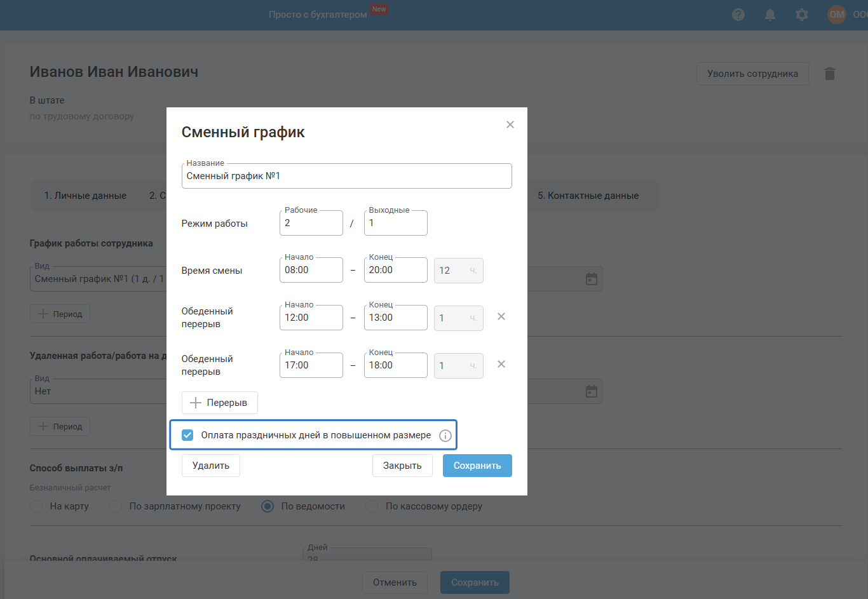Image resolution: width=868 pixels, height=599 pixels.
Task: Save the shift schedule in dialog
Action: [477, 466]
